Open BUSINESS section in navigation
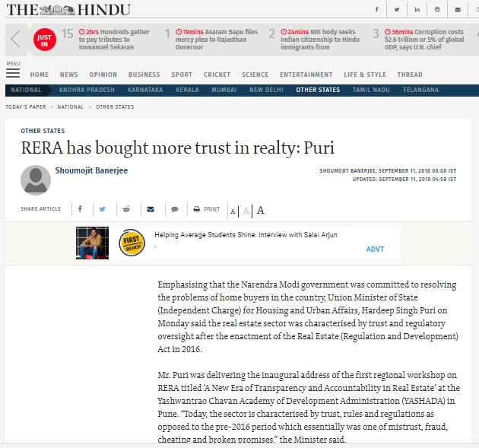479x448 pixels. [144, 75]
